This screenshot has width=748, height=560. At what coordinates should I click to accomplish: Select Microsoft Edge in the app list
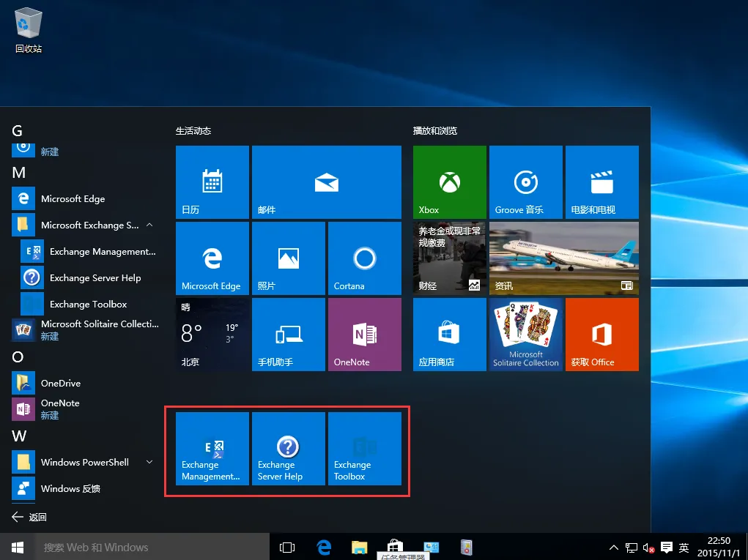[85, 198]
